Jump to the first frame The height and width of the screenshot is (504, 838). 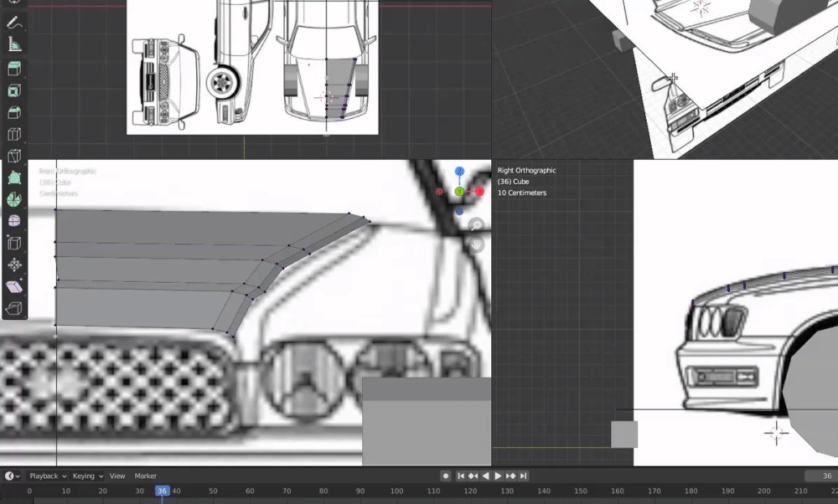(461, 476)
